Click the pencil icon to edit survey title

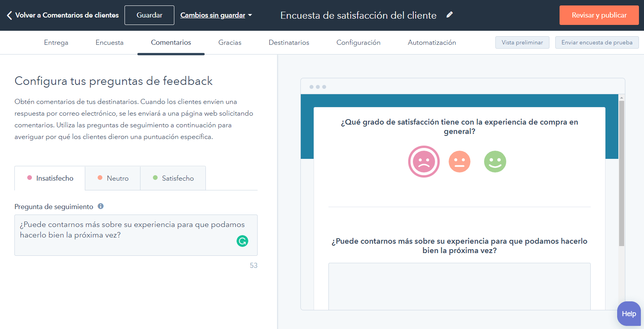click(x=449, y=15)
